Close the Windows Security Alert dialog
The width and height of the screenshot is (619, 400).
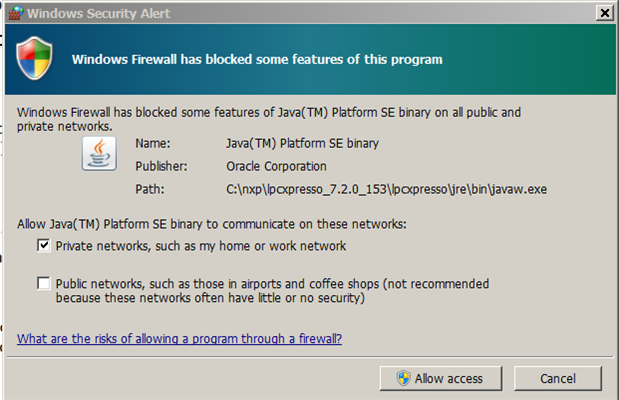tap(604, 13)
